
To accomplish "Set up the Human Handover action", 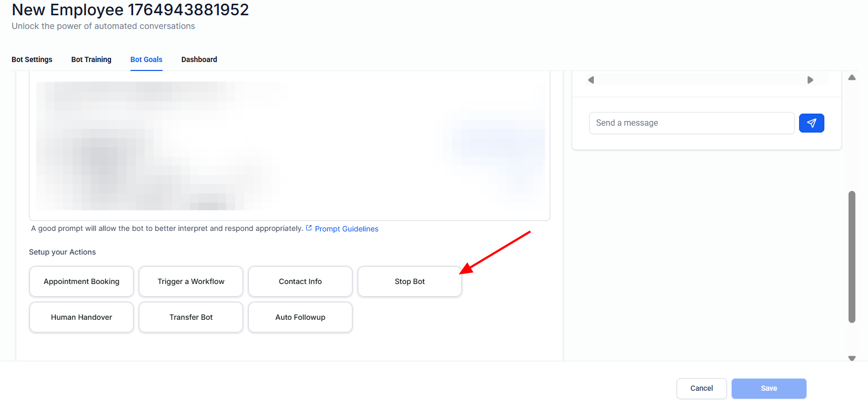I will point(82,317).
